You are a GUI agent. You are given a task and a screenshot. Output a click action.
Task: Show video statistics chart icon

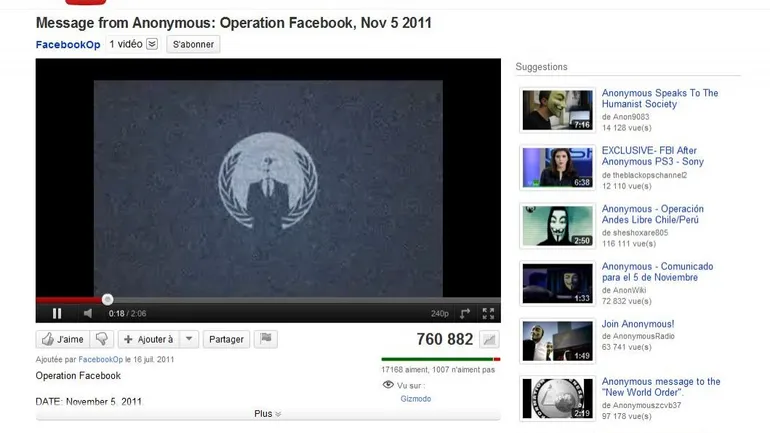point(489,339)
